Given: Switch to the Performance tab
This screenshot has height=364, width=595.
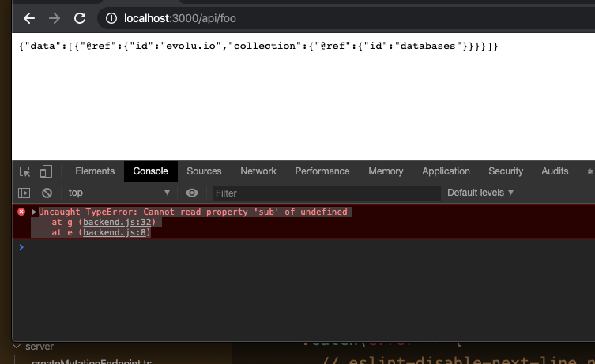Looking at the screenshot, I should [x=322, y=171].
